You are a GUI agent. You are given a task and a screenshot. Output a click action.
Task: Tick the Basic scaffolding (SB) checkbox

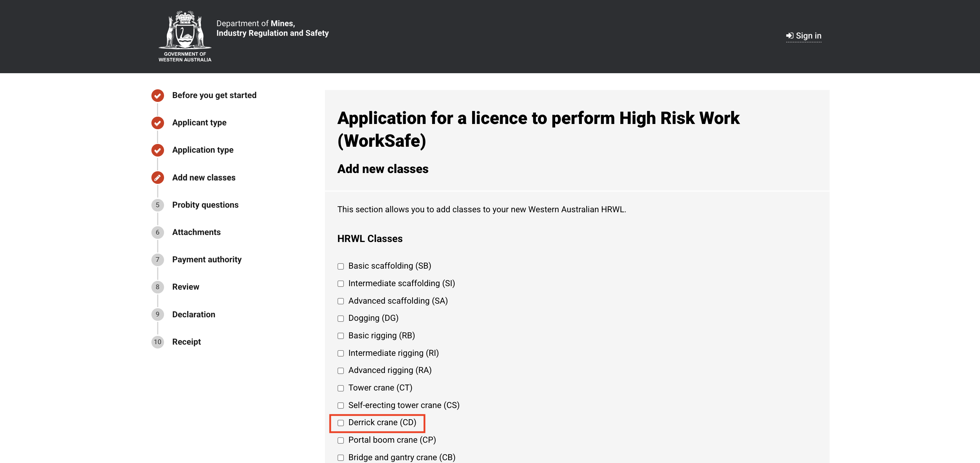(340, 267)
